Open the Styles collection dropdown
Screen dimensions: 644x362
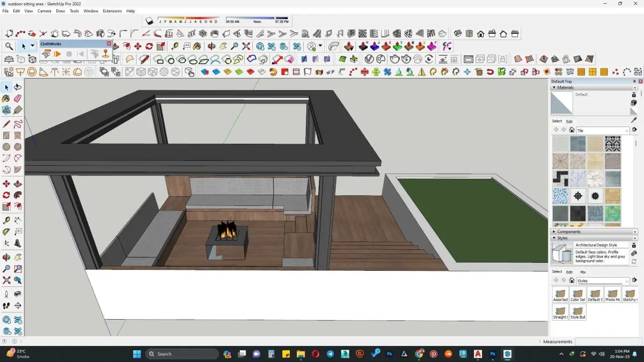coord(603,281)
